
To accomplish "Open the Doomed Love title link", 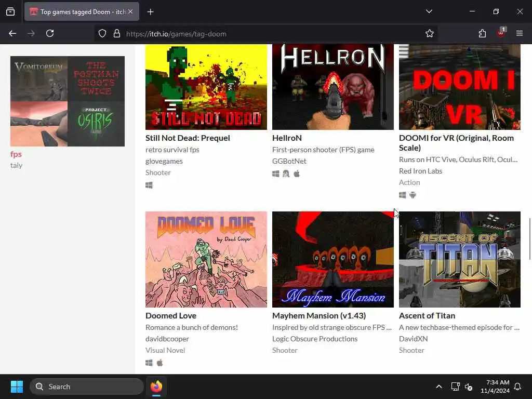I will [x=171, y=315].
